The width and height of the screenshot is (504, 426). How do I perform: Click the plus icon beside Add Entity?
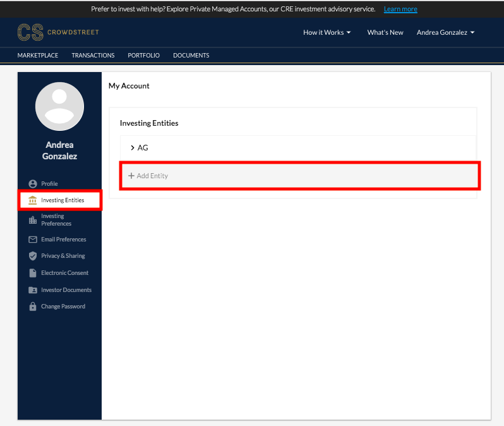click(131, 176)
